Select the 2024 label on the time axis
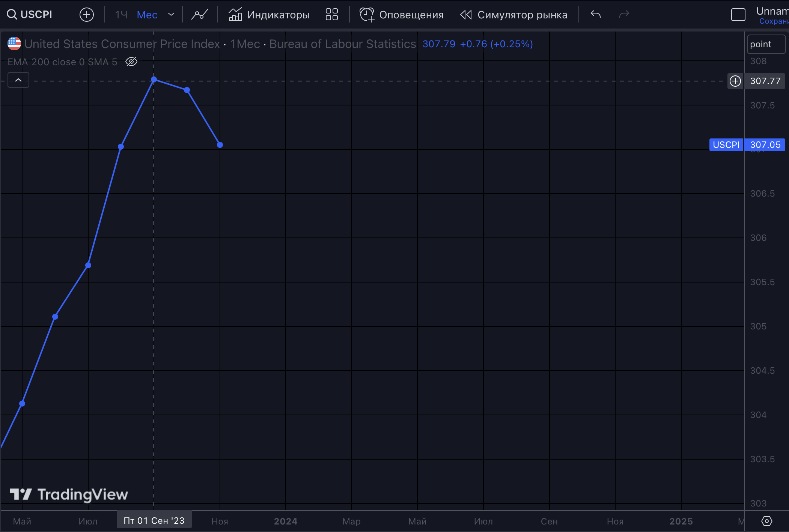Viewport: 789px width, 532px height. (x=286, y=521)
